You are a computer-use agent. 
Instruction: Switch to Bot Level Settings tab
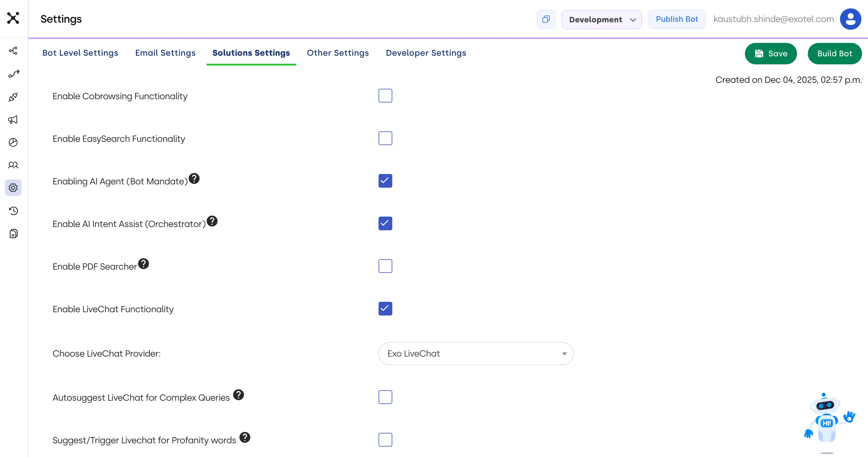click(x=80, y=53)
